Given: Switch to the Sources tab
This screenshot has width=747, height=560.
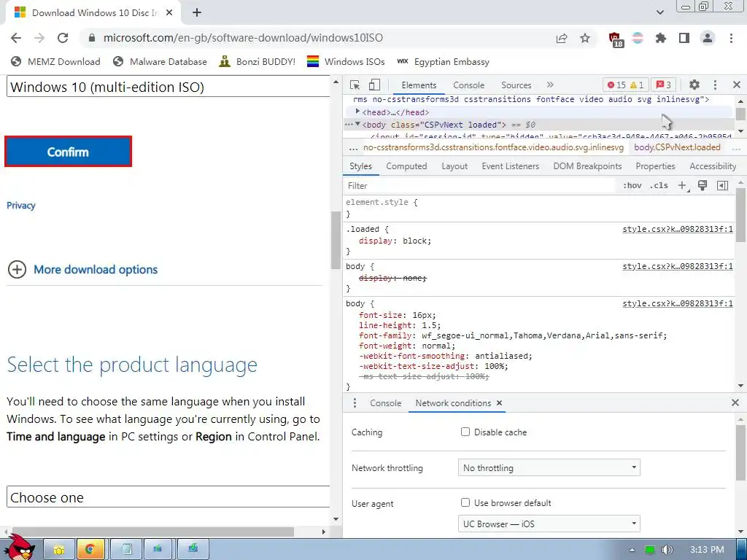Looking at the screenshot, I should [x=516, y=85].
